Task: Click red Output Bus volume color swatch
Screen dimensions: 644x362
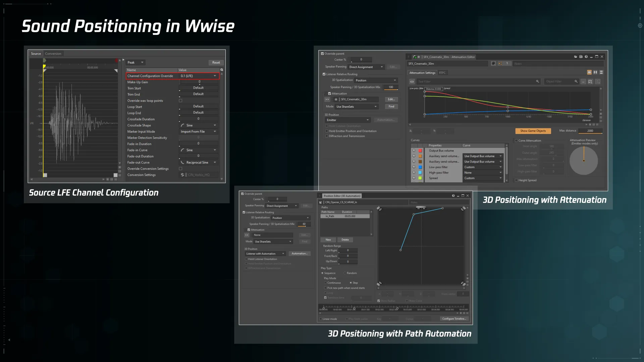Action: tap(420, 150)
